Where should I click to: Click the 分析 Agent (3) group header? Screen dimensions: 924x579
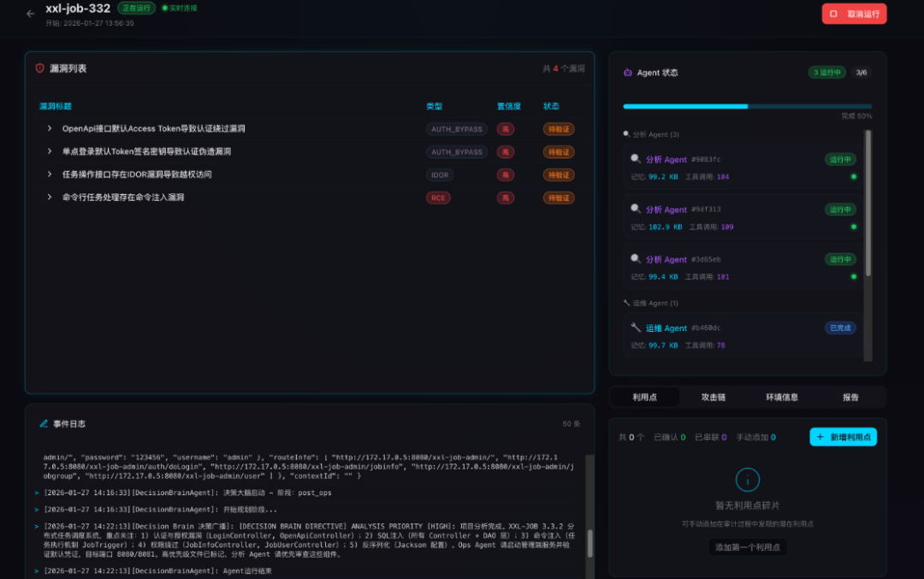pyautogui.click(x=651, y=134)
